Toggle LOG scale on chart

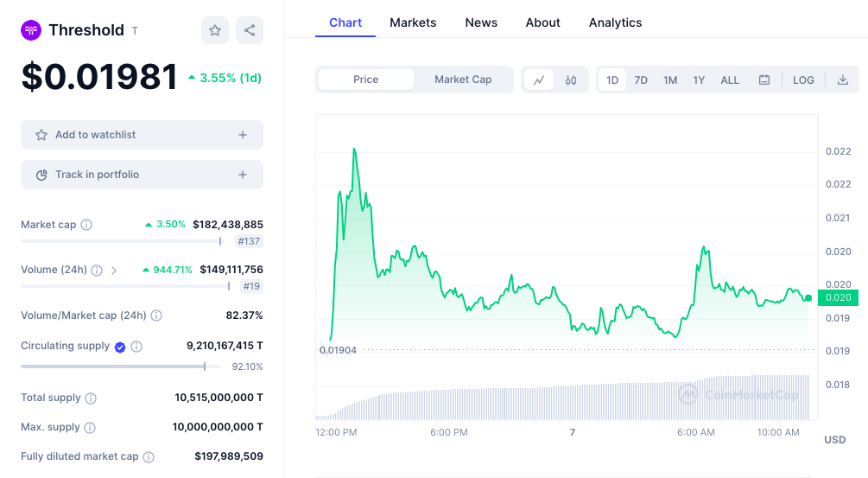[x=803, y=80]
